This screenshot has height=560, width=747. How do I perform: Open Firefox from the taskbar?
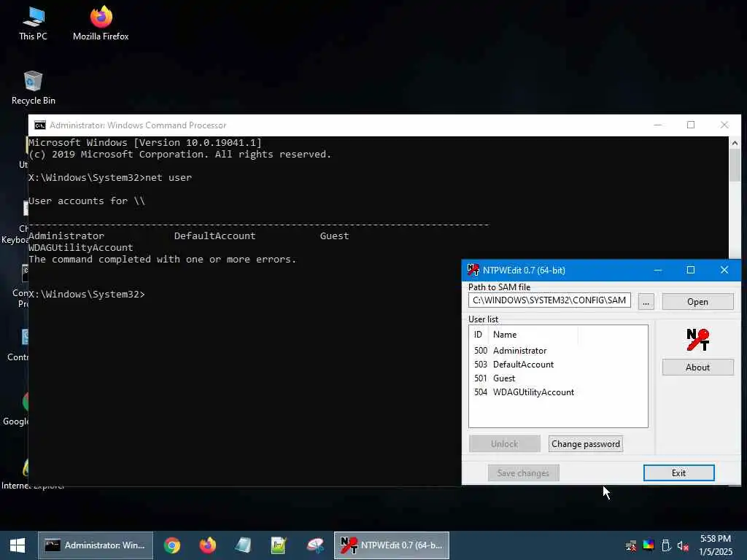click(x=207, y=545)
